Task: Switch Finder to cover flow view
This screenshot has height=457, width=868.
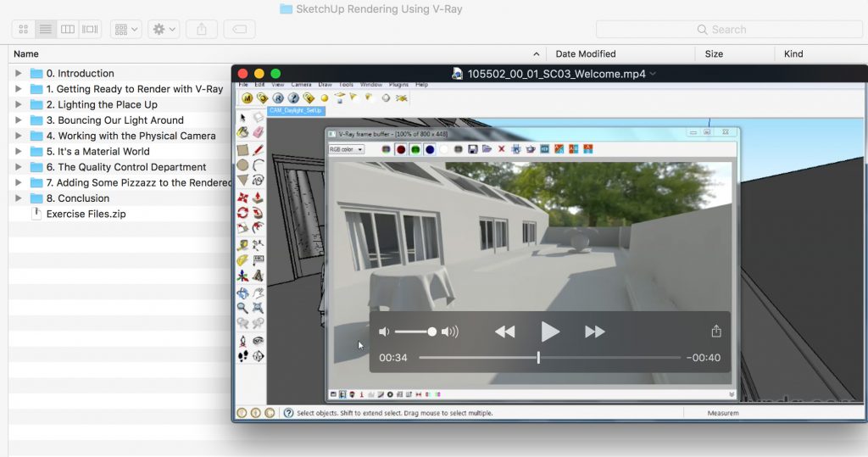Action: pyautogui.click(x=90, y=30)
